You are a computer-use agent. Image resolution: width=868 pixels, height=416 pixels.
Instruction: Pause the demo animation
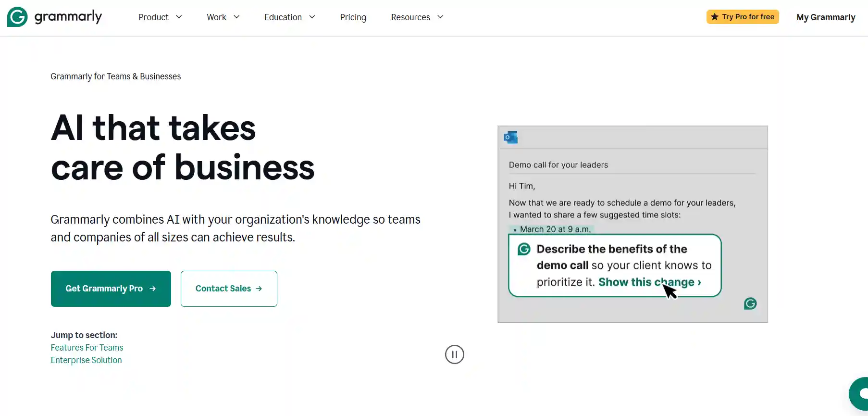point(454,354)
